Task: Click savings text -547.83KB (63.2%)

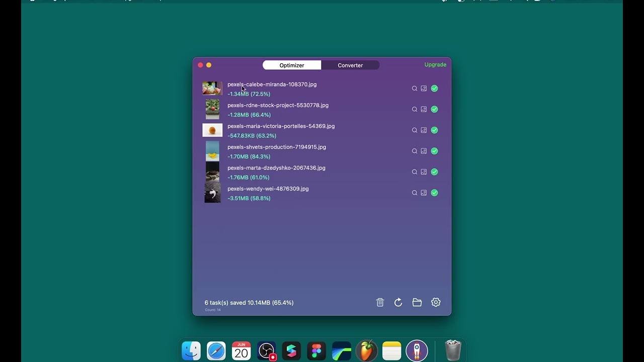Action: pos(252,136)
